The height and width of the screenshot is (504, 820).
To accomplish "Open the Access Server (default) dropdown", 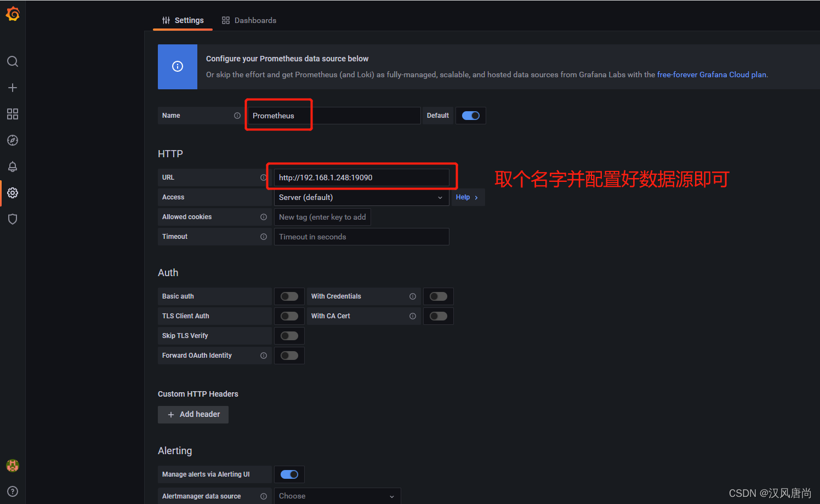I will pos(362,197).
